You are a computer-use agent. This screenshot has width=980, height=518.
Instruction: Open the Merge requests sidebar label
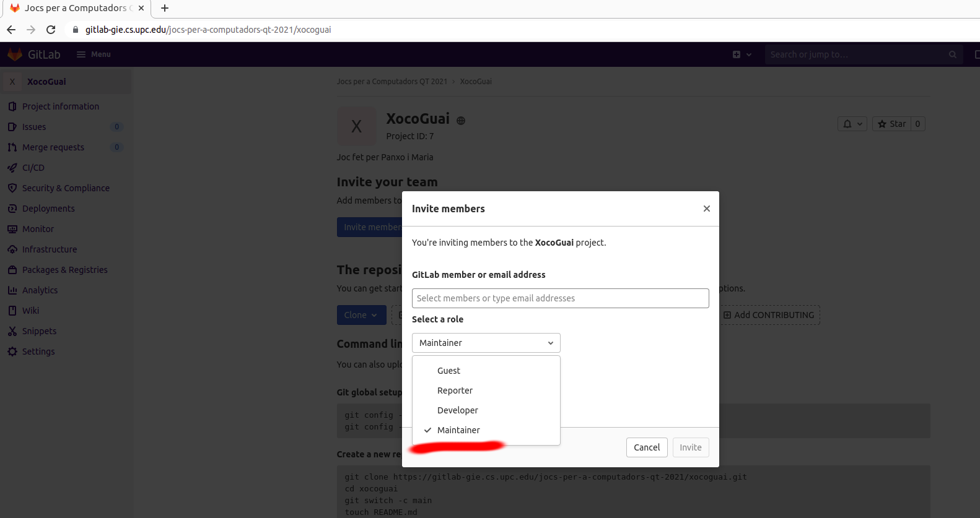pyautogui.click(x=53, y=147)
